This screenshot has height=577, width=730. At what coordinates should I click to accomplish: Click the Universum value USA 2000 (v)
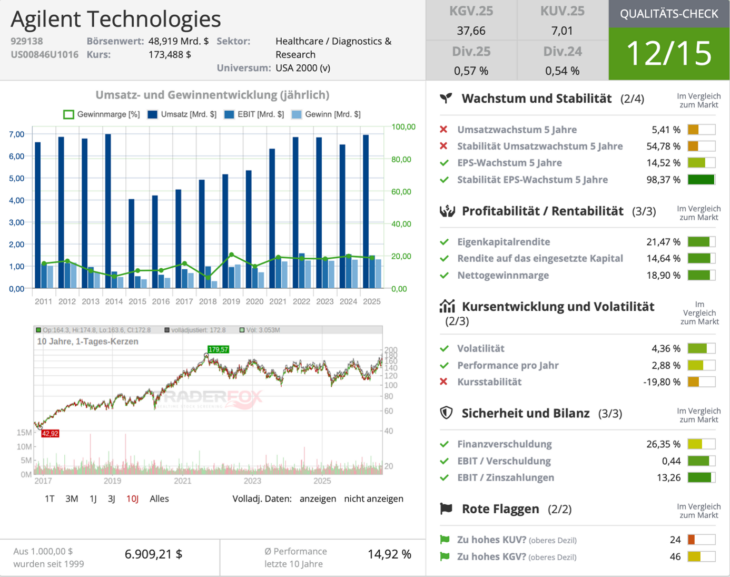coord(303,68)
